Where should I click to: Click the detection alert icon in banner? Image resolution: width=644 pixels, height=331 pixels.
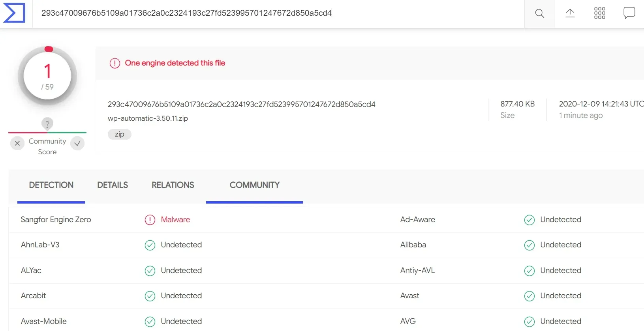[x=115, y=63]
